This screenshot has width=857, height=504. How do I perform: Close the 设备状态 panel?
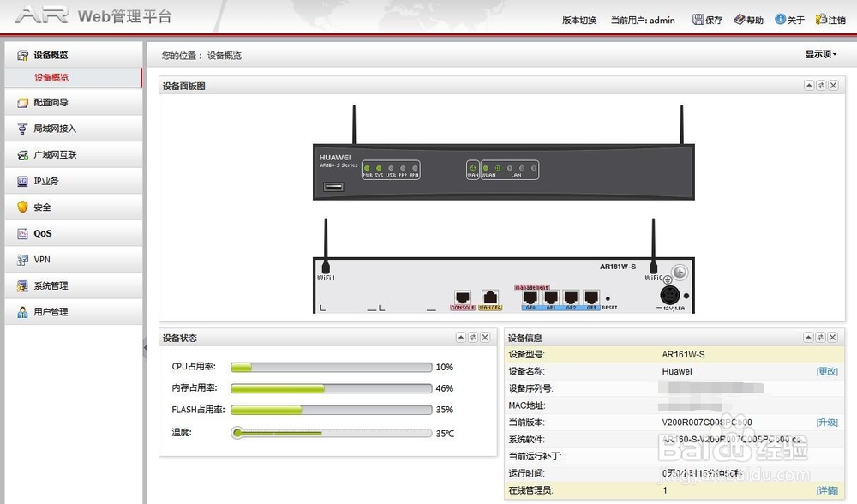click(x=485, y=337)
